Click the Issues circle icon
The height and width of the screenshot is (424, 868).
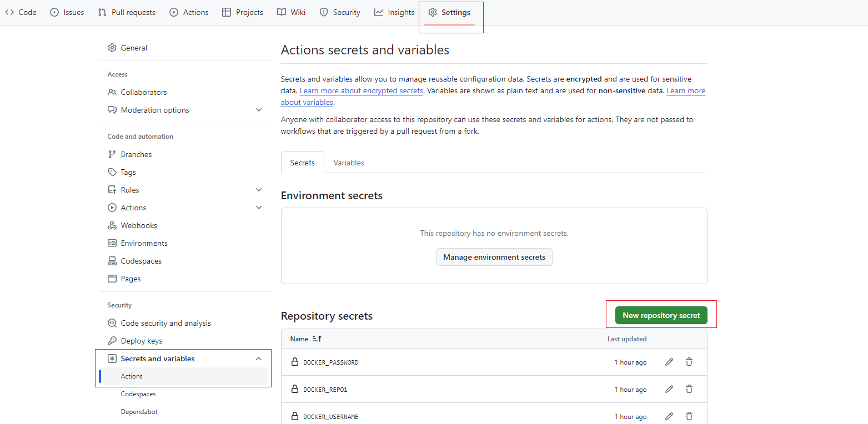(x=54, y=12)
